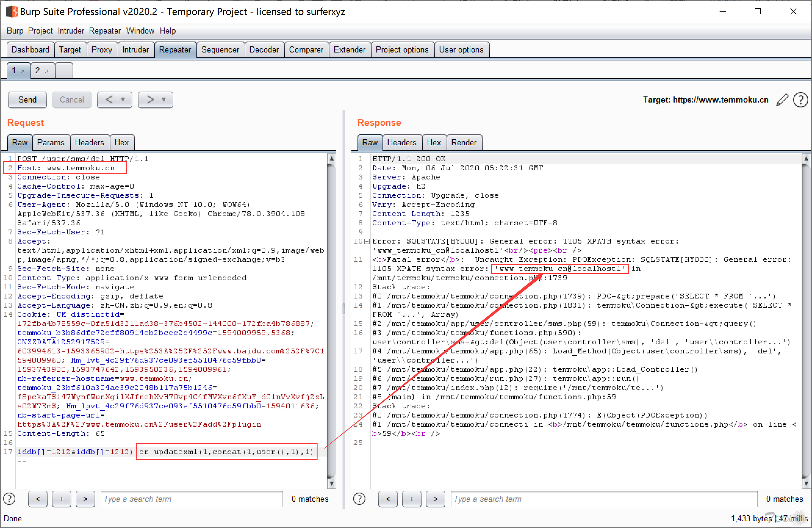Open the User options tab

pos(461,50)
